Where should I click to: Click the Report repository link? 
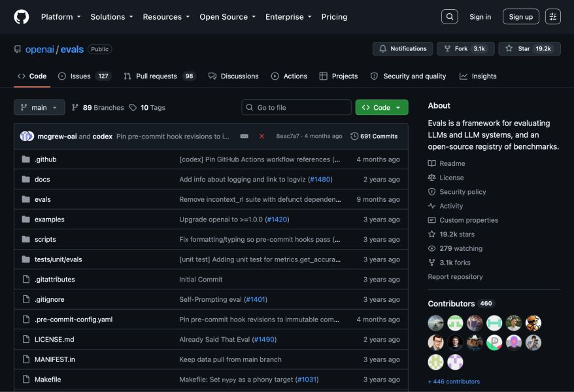455,277
